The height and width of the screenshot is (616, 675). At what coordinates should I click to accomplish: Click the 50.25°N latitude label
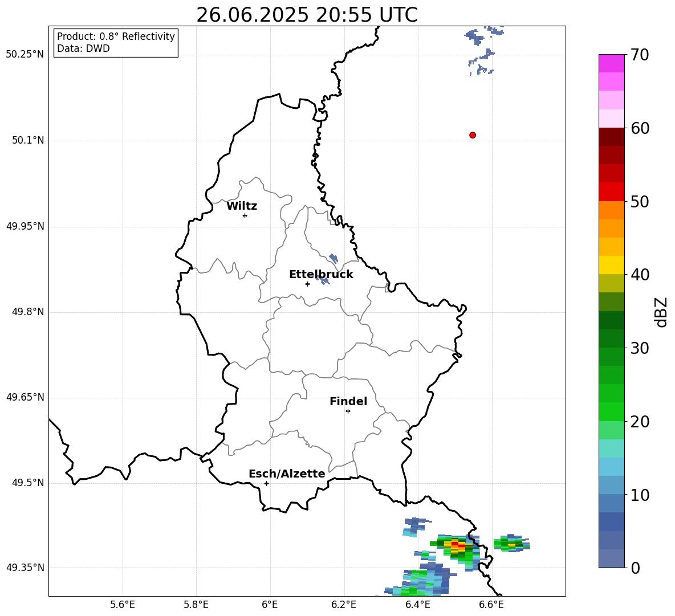[x=25, y=55]
